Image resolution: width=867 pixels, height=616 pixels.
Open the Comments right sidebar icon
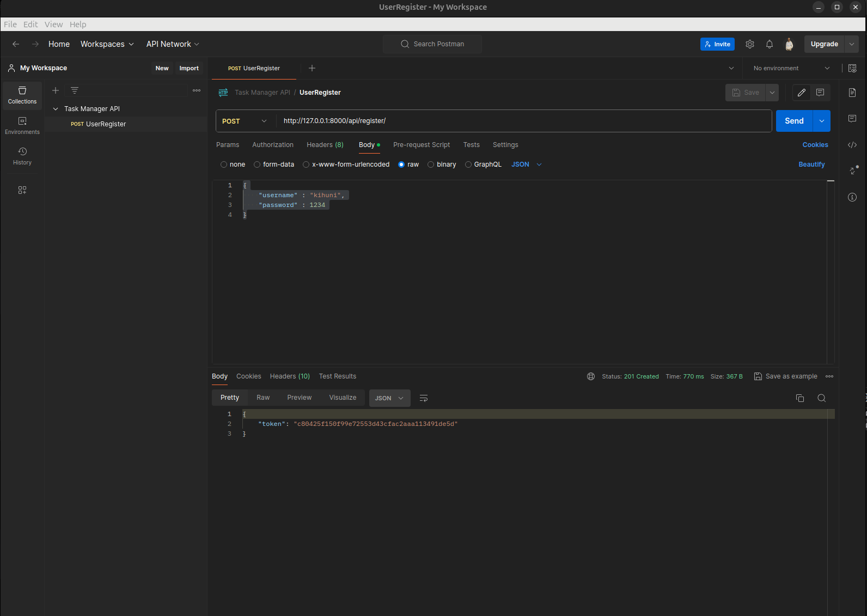click(852, 119)
